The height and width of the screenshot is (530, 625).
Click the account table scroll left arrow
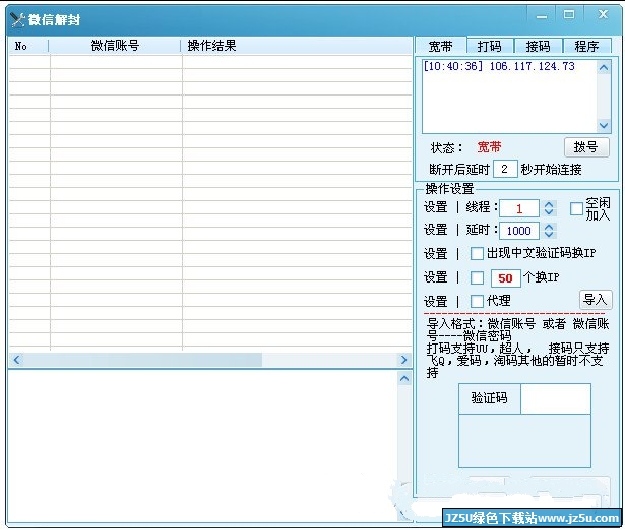coord(16,360)
